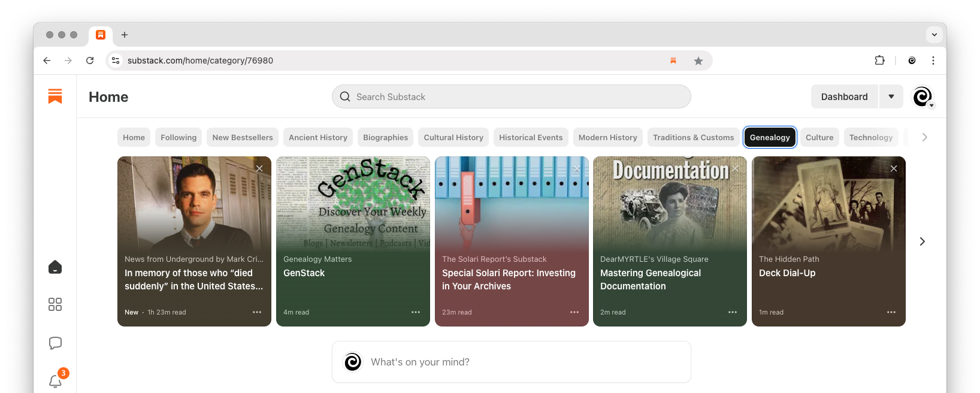
Task: Open the Chrome three-dot menu
Action: point(933,61)
